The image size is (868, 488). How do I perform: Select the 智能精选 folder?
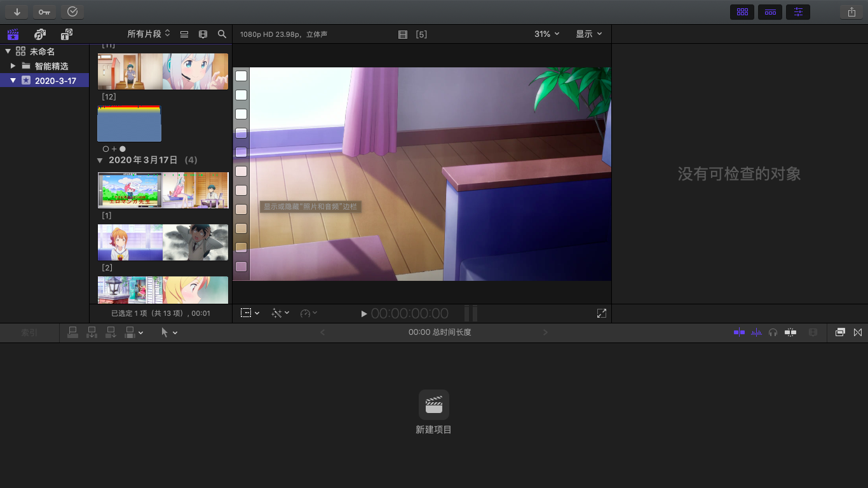[x=51, y=66]
